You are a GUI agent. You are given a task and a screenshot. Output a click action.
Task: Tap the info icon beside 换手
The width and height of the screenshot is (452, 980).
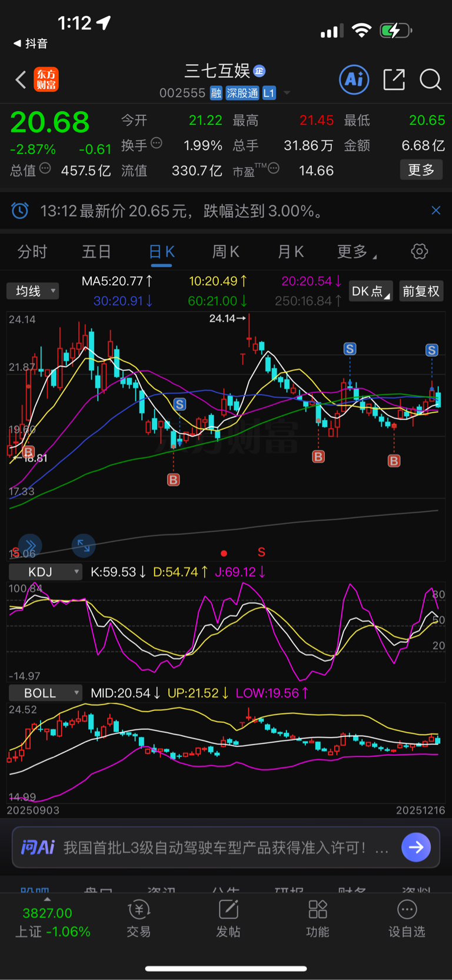tap(157, 142)
